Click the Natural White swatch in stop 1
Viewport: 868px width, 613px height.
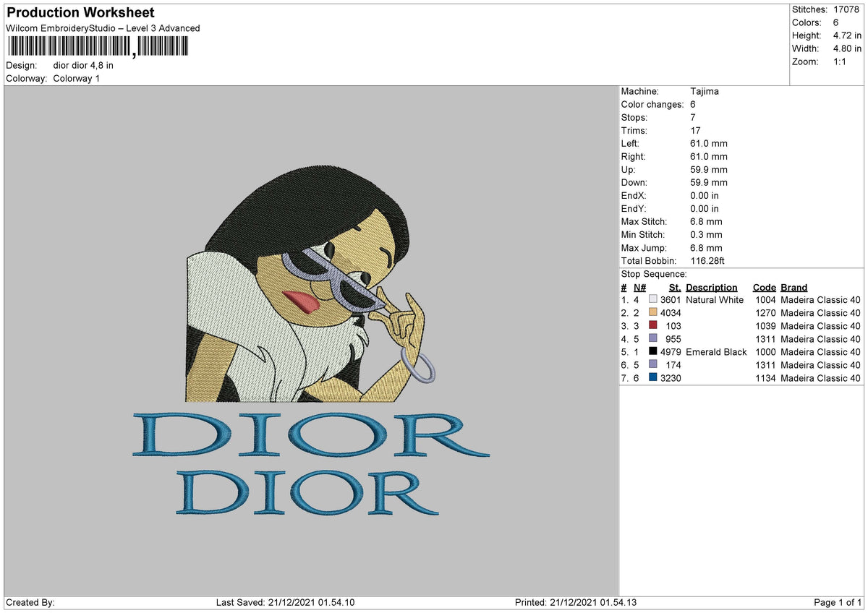(x=653, y=300)
